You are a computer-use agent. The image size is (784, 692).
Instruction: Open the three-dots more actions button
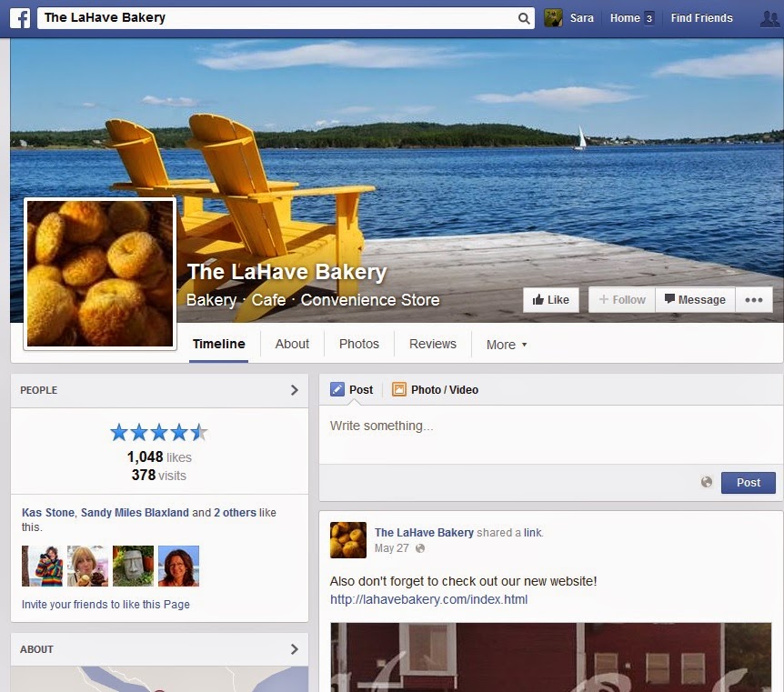(753, 300)
